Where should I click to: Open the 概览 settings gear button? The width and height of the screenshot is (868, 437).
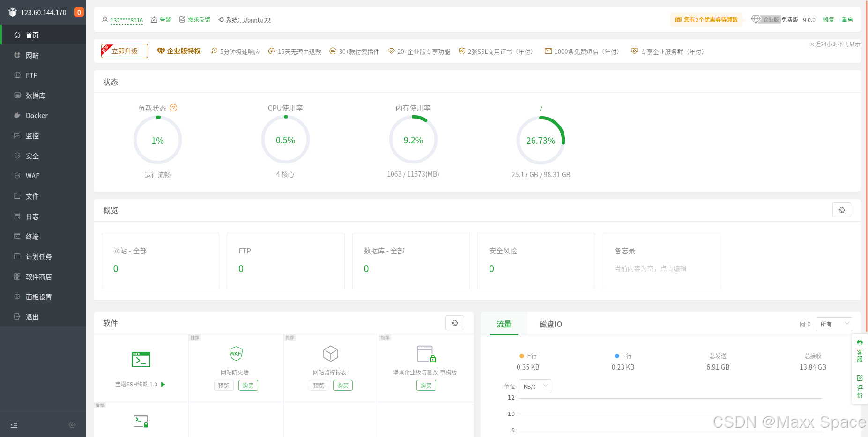coord(842,210)
